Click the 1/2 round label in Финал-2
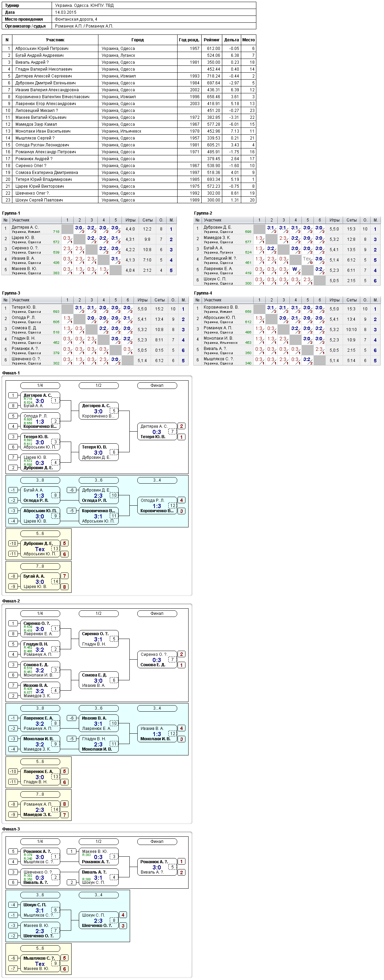The image size is (384, 980). 98,613
